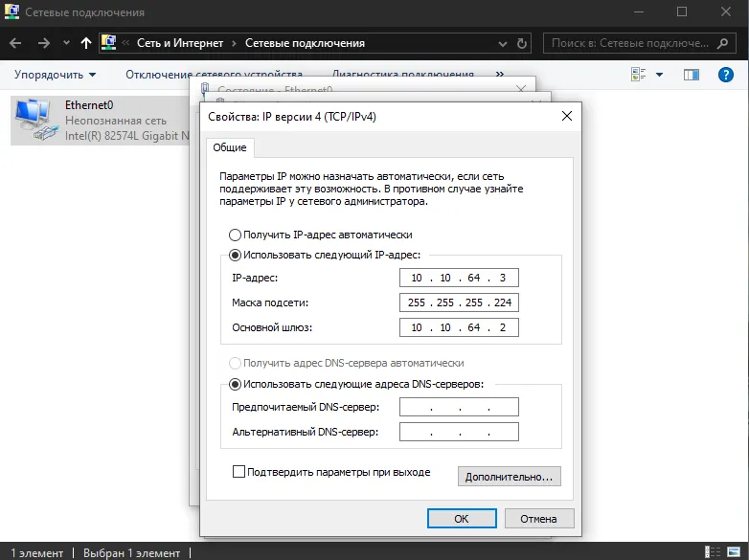Select 'Использовать следующий IP-адрес'
Image resolution: width=749 pixels, height=560 pixels.
325,255
